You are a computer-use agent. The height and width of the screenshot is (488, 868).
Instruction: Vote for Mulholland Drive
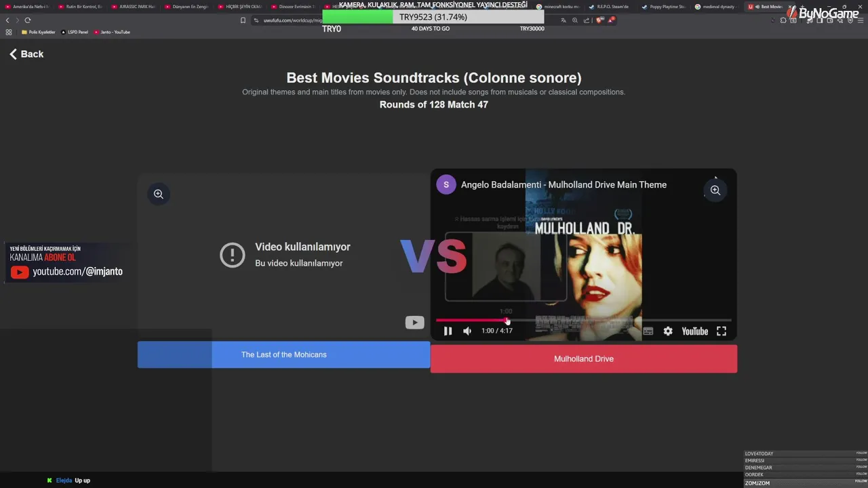[584, 359]
